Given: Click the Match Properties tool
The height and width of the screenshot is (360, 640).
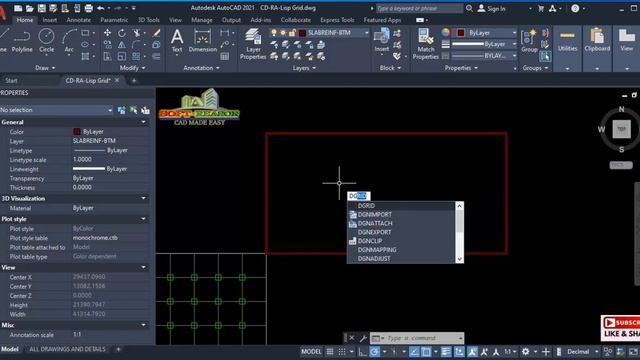Looking at the screenshot, I should pyautogui.click(x=425, y=44).
